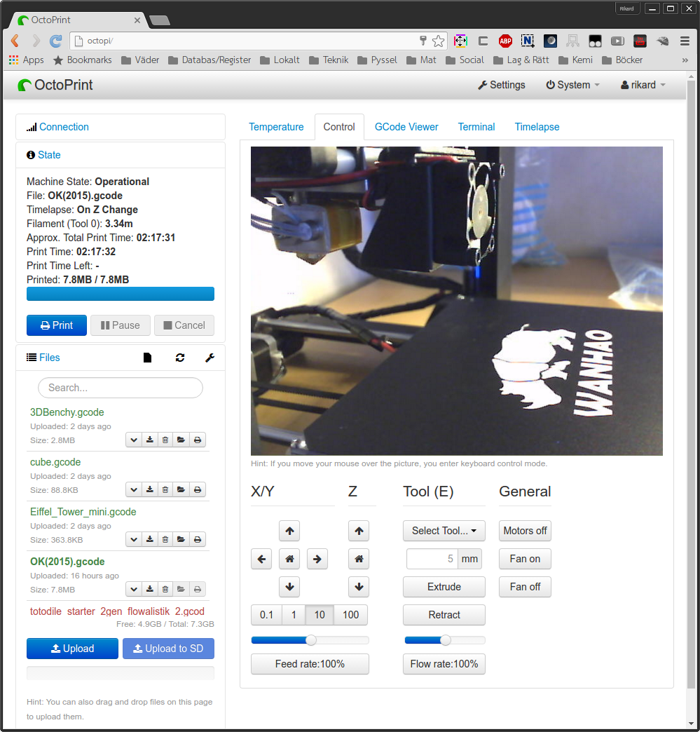Expand Eiffel_Tower_mini.gcode details chevron
Image resolution: width=700 pixels, height=732 pixels.
134,539
